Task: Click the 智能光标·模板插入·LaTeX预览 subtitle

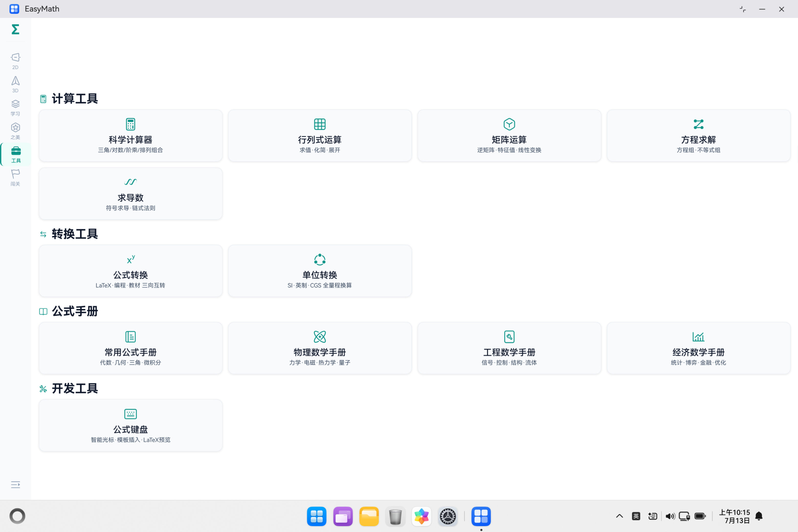Action: point(131,440)
